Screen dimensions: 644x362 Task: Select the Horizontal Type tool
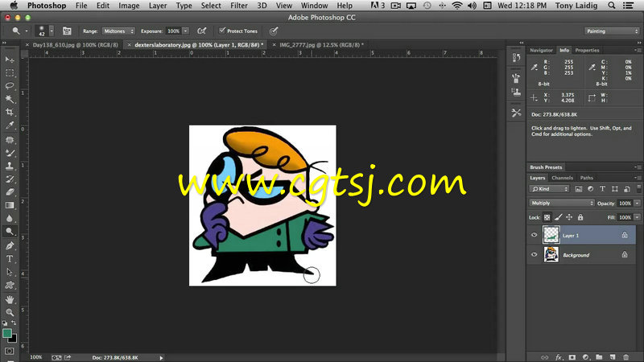tap(10, 259)
